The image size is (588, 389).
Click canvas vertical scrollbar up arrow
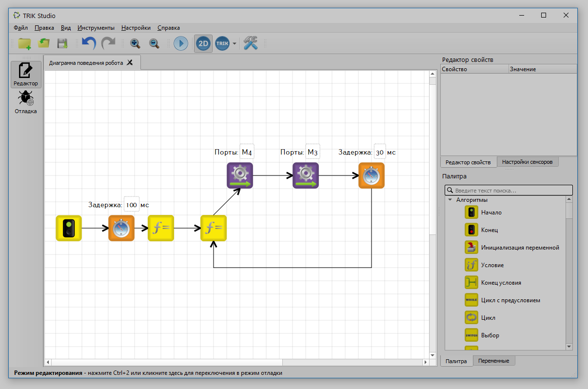432,74
